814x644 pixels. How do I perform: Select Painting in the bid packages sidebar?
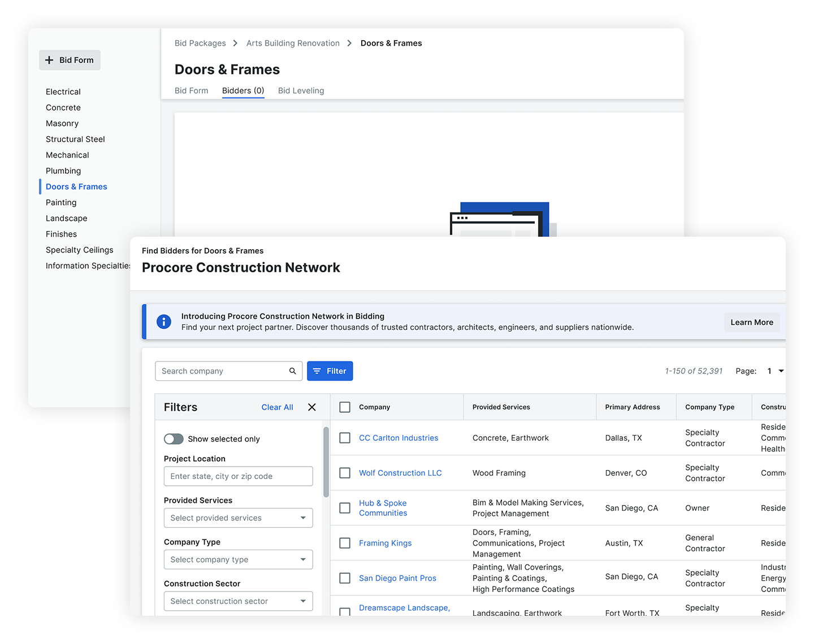coord(61,202)
